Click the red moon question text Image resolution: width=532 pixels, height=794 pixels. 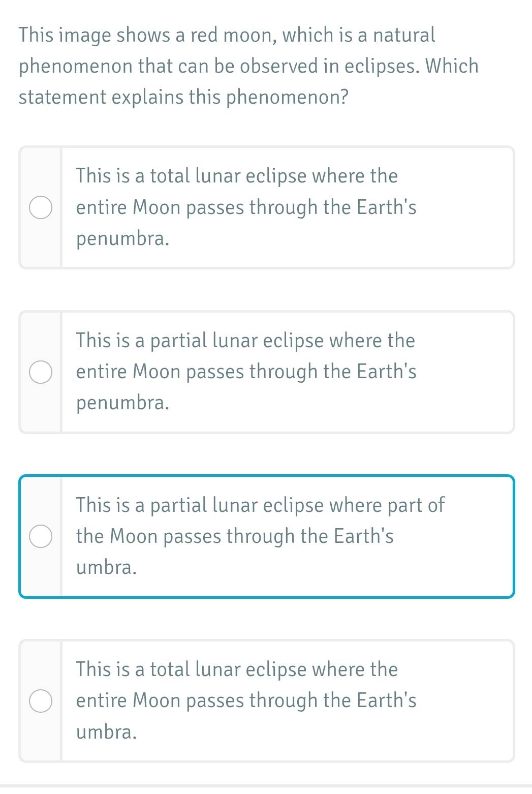[x=248, y=66]
